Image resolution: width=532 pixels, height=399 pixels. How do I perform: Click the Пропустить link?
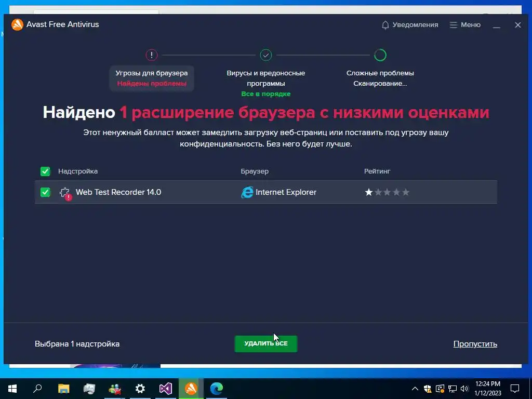(x=475, y=344)
